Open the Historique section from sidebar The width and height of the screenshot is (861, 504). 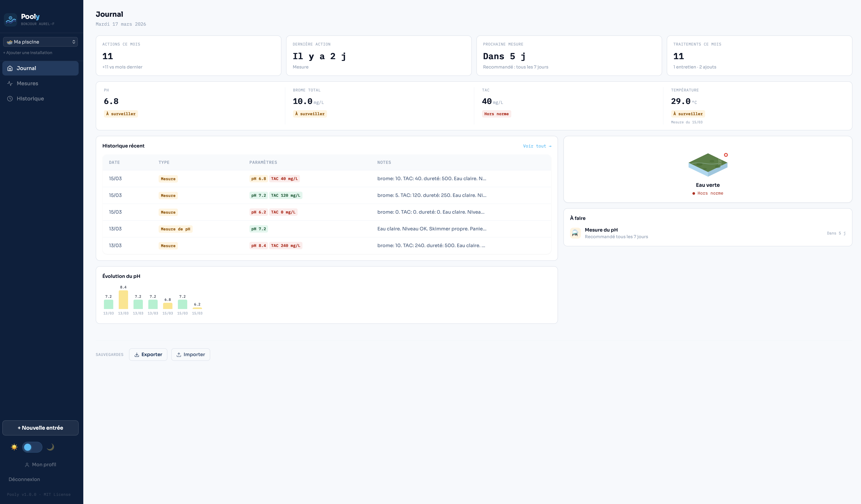point(30,98)
